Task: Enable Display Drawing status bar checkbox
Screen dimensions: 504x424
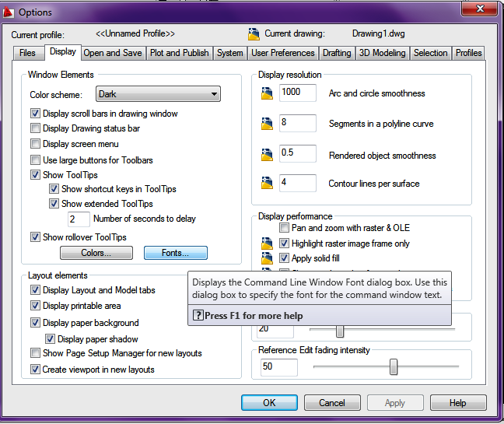Action: (x=35, y=128)
